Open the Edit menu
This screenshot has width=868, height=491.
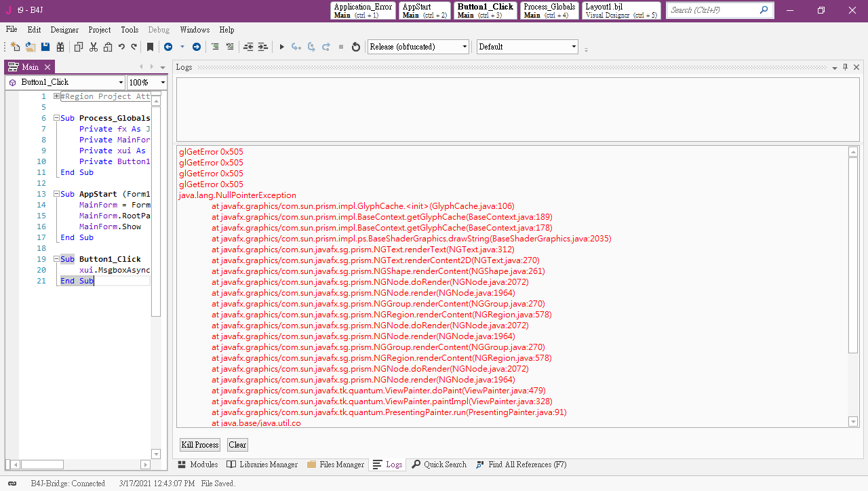point(34,30)
